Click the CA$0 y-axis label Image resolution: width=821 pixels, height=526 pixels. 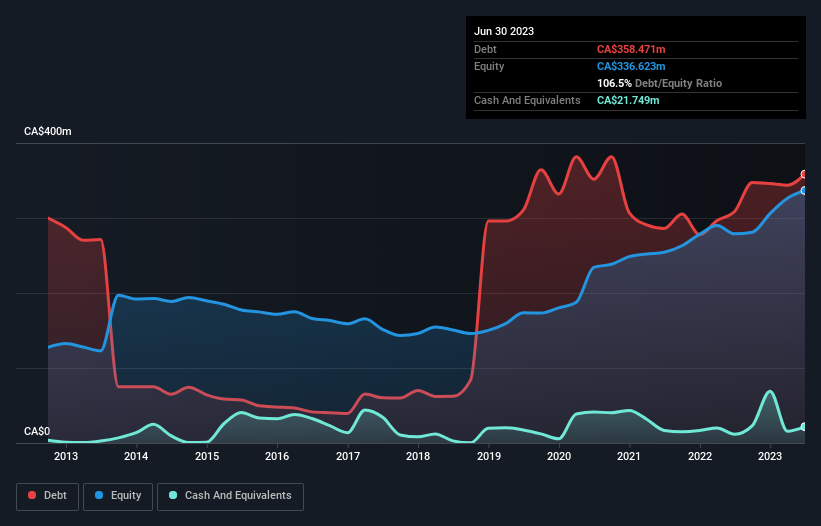(x=37, y=431)
